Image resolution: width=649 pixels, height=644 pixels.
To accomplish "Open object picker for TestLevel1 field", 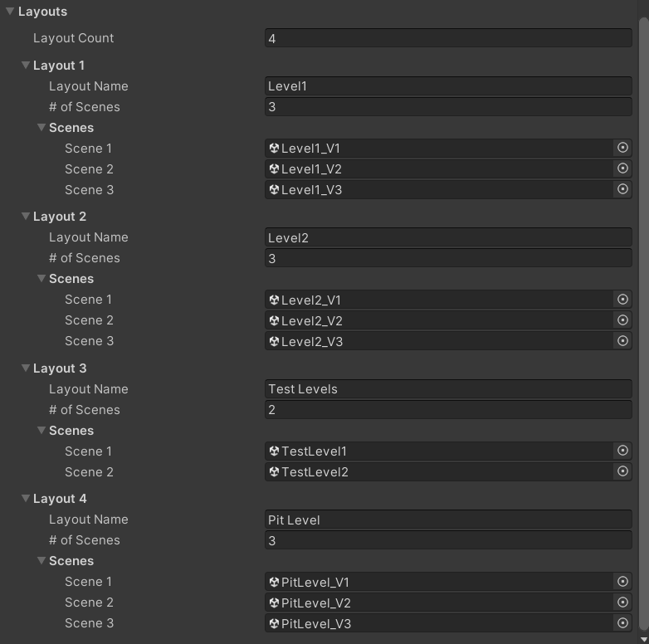I will click(622, 451).
